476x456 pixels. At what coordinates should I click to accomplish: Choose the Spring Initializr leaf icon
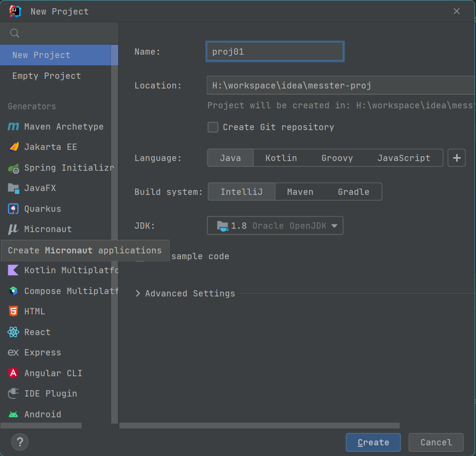pos(13,168)
